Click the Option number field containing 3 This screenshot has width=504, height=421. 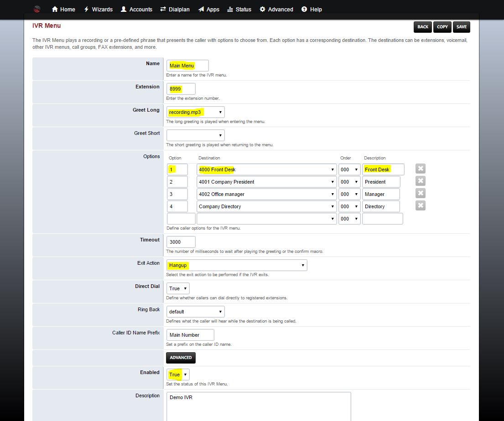click(x=177, y=194)
